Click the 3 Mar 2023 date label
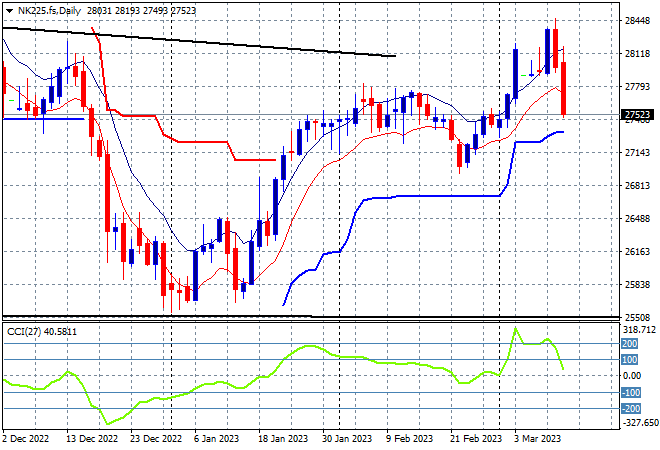Image resolution: width=660 pixels, height=450 pixels. [538, 439]
